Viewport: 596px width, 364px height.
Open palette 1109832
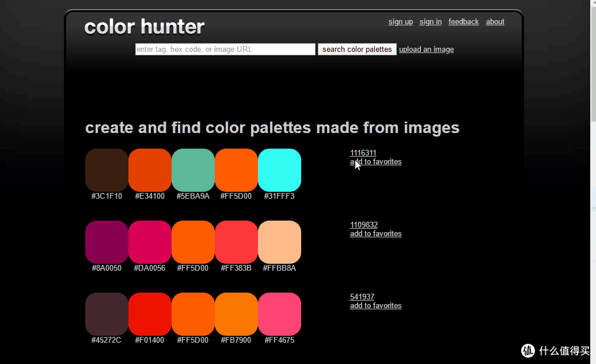364,225
